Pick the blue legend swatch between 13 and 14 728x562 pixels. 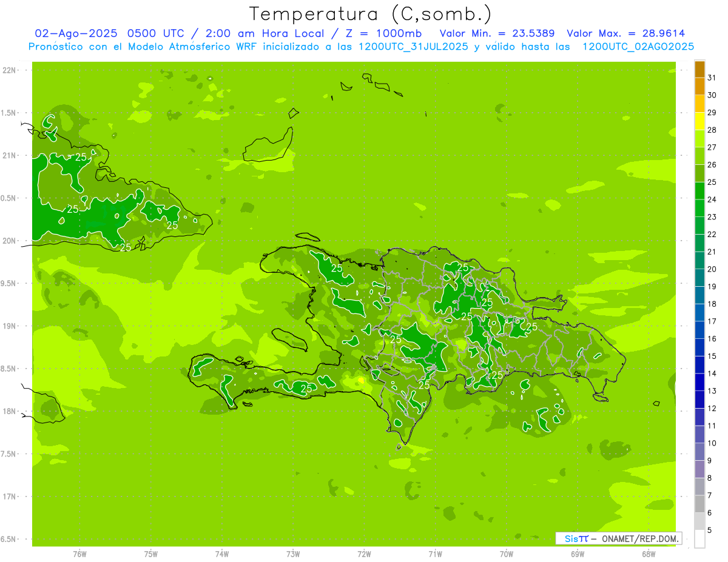pos(700,382)
